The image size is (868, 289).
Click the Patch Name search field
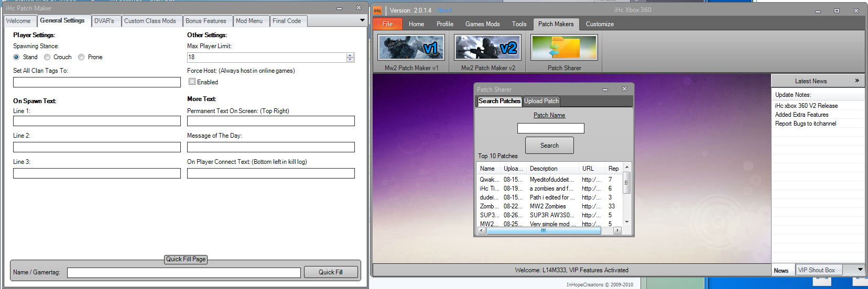click(x=551, y=128)
